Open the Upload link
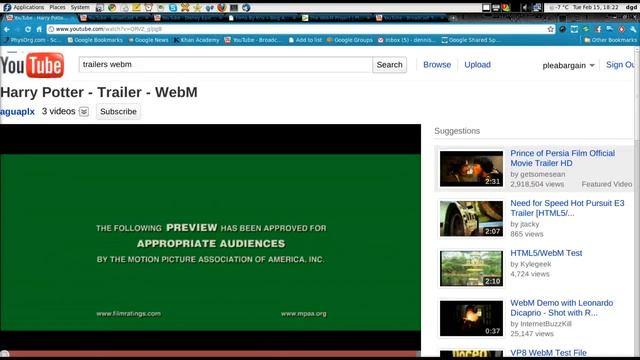The image size is (640, 360). [x=477, y=64]
